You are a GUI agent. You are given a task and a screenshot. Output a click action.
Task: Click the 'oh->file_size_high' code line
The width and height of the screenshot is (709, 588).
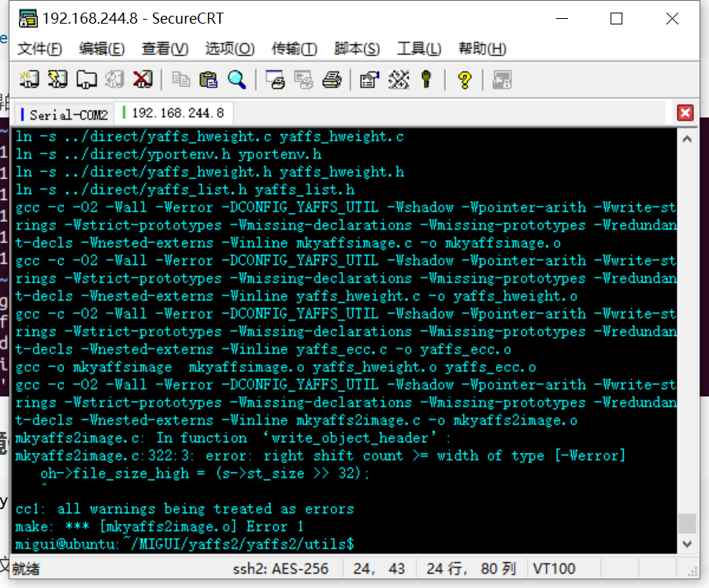[x=205, y=473]
